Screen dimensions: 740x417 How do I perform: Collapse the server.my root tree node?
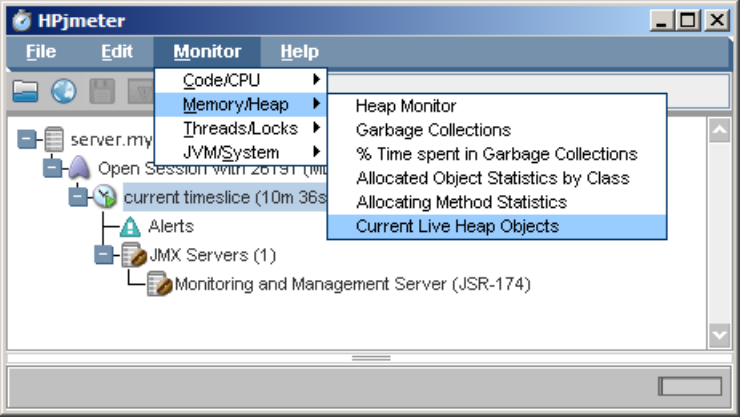pyautogui.click(x=26, y=139)
